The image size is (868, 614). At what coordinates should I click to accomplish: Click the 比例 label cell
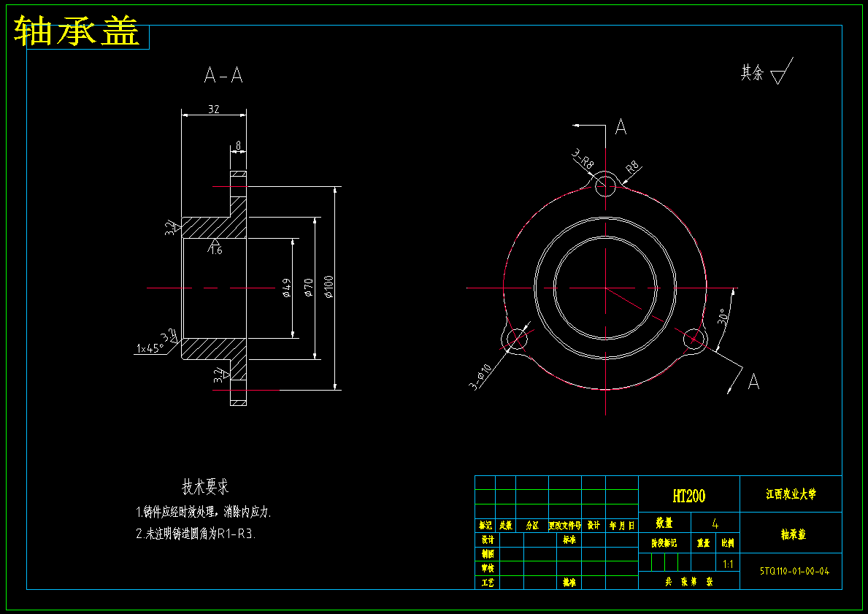(728, 544)
